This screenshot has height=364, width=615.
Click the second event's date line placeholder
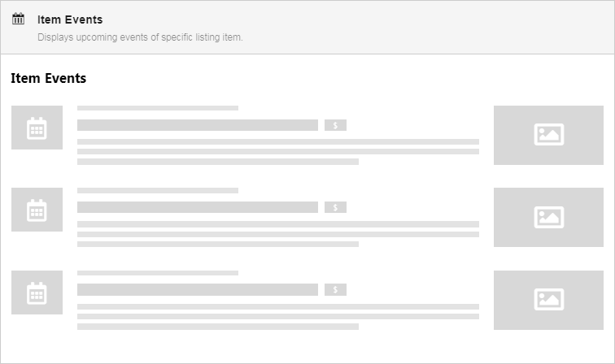click(157, 190)
